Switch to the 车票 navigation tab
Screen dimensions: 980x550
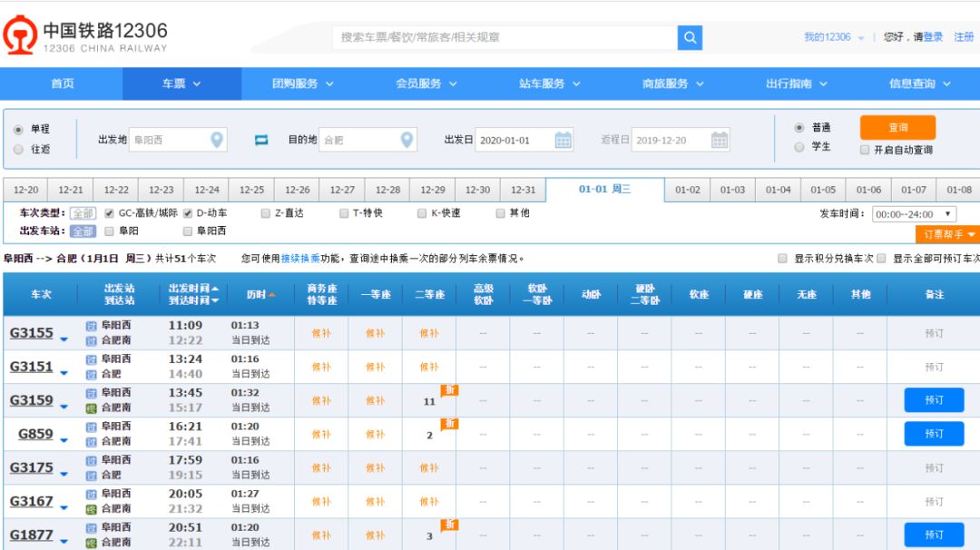pos(175,83)
